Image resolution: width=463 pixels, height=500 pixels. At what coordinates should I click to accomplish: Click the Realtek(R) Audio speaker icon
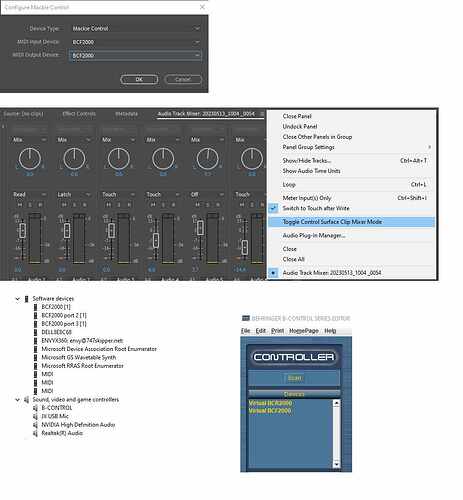click(35, 433)
